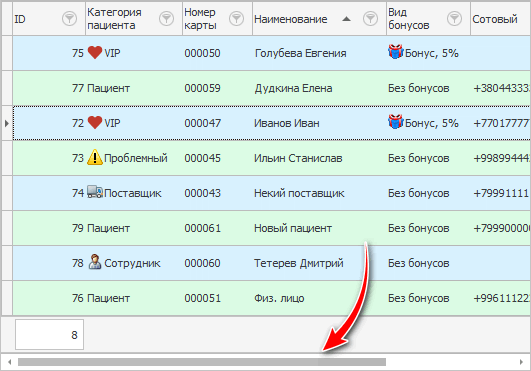Click the scrollbar right arrow

(521, 362)
